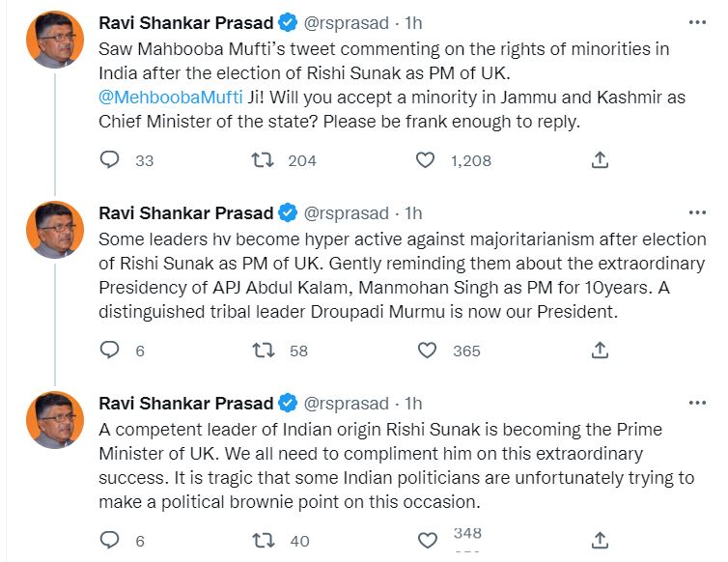
Task: Click the third tweet's avatar image
Action: coord(57,420)
